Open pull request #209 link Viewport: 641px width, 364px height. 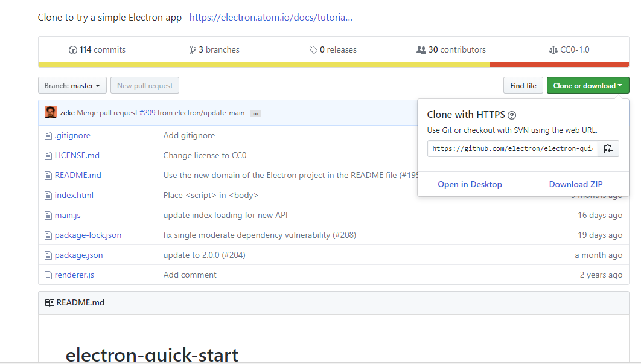tap(147, 113)
